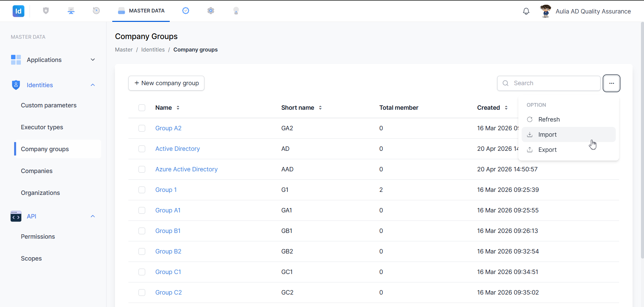Choose Import from option menu

point(569,135)
